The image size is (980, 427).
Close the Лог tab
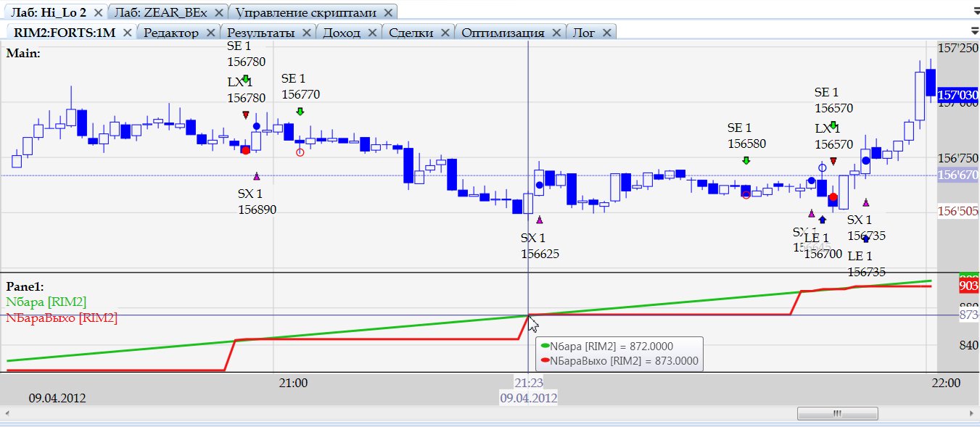[x=606, y=33]
